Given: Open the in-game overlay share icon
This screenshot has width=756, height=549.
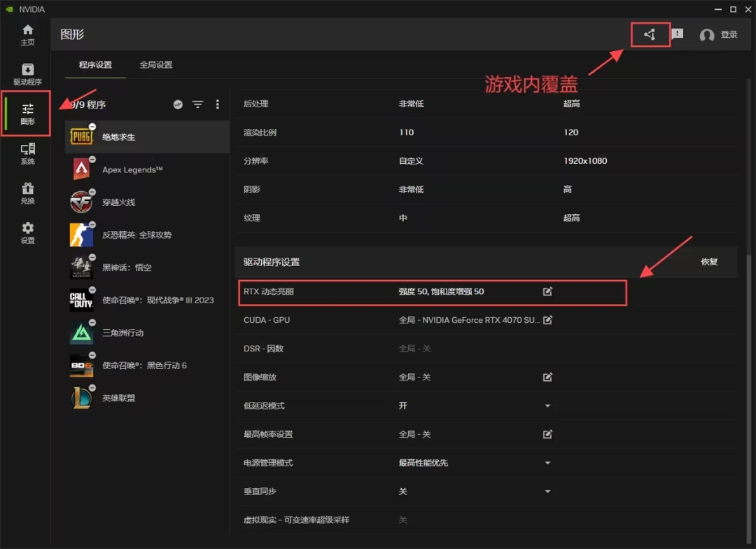Looking at the screenshot, I should (x=650, y=34).
